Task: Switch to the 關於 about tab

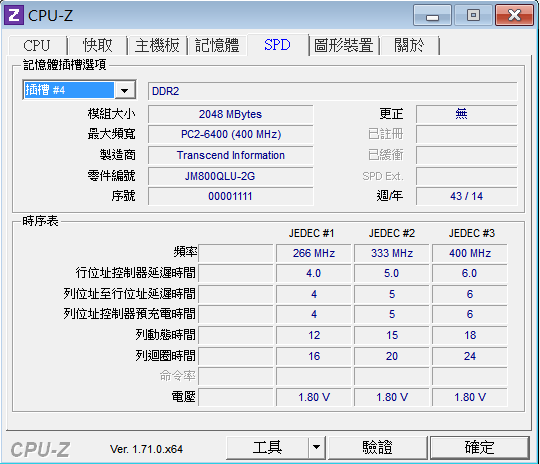Action: click(x=409, y=45)
